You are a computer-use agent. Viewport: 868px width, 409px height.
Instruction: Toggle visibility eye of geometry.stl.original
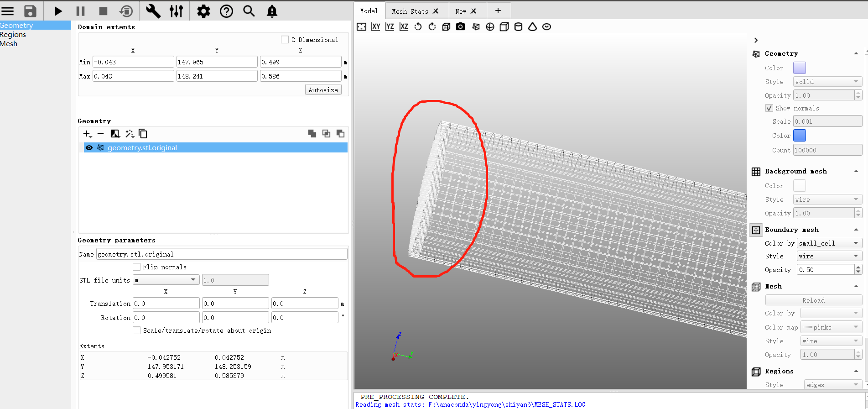pos(89,148)
